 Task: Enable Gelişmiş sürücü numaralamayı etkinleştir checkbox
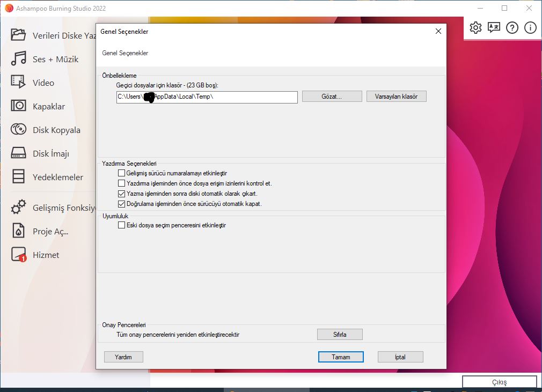pyautogui.click(x=121, y=173)
